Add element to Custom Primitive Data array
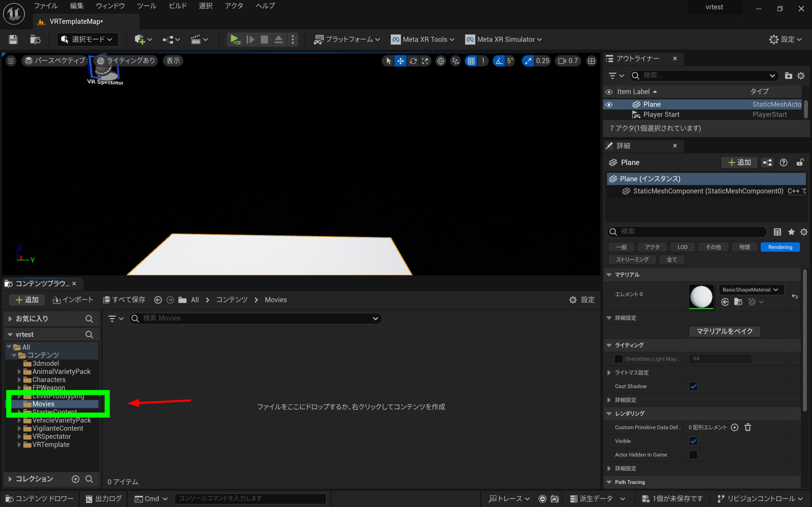 click(x=735, y=427)
